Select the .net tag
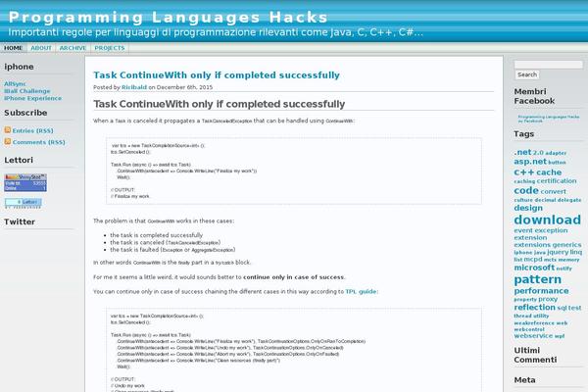 522,152
